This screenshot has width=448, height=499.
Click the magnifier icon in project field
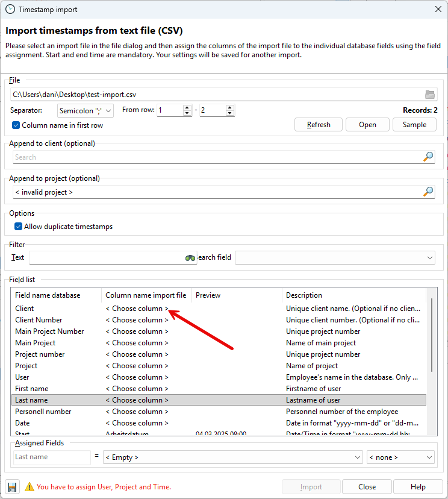[428, 192]
